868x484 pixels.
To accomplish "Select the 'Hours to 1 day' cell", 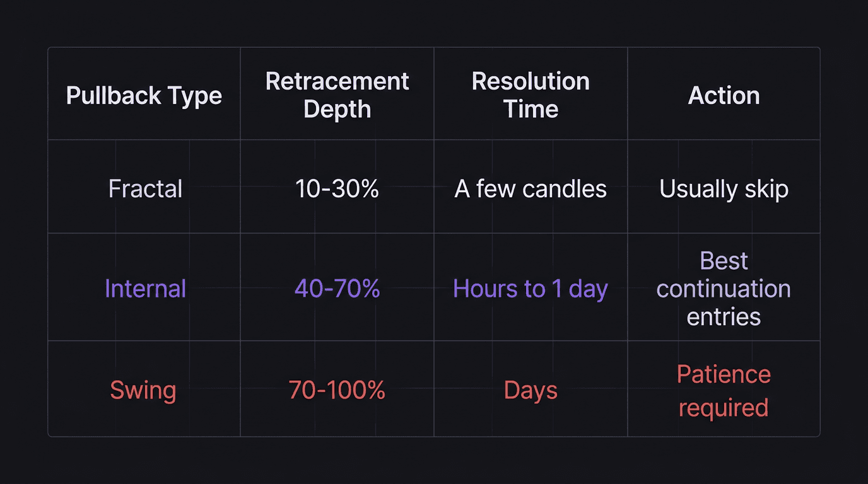I will pos(531,289).
